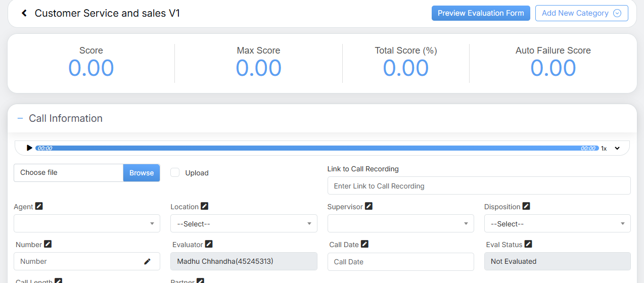Play the call recording audio

click(29, 148)
